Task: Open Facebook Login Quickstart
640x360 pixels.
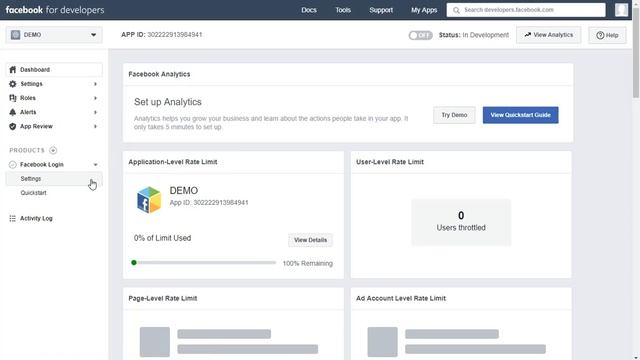Action: [x=33, y=193]
